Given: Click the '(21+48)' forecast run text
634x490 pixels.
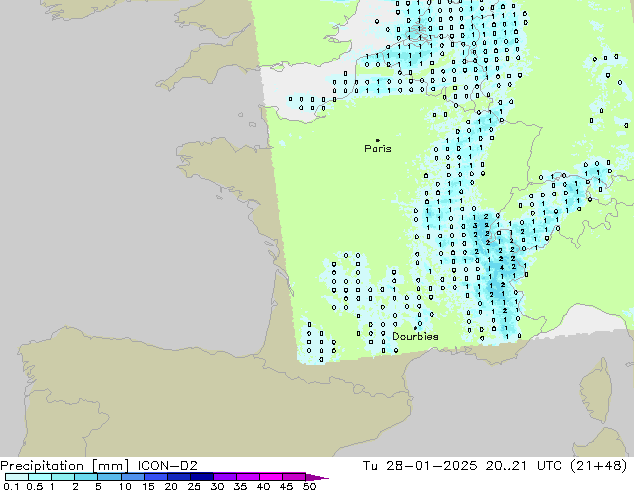Looking at the screenshot, I should pyautogui.click(x=598, y=466).
